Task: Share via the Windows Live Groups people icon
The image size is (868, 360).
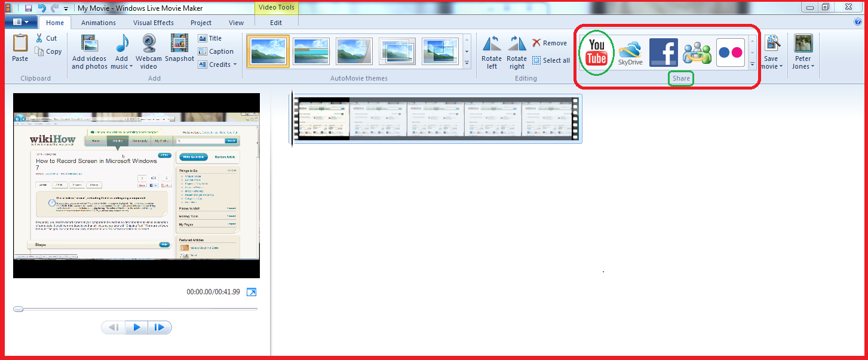Action: coord(697,53)
